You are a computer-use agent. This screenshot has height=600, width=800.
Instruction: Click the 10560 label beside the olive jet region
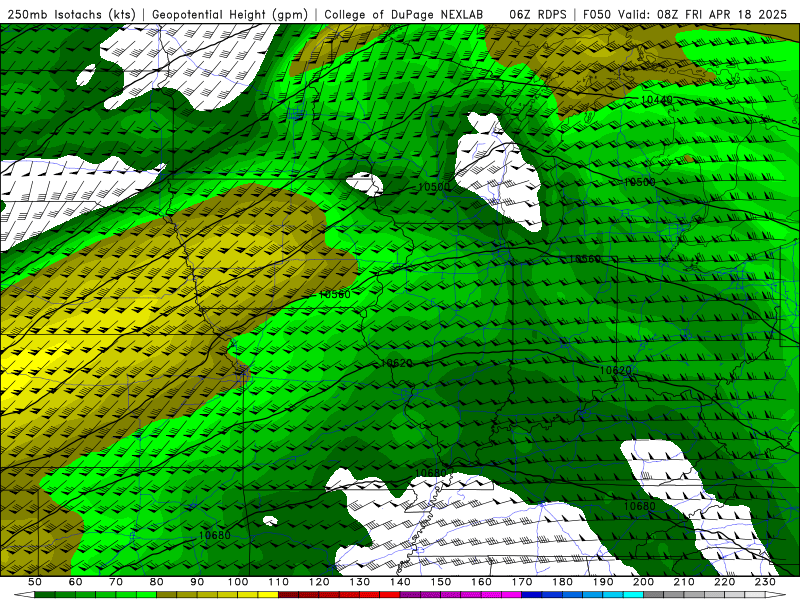pyautogui.click(x=335, y=294)
